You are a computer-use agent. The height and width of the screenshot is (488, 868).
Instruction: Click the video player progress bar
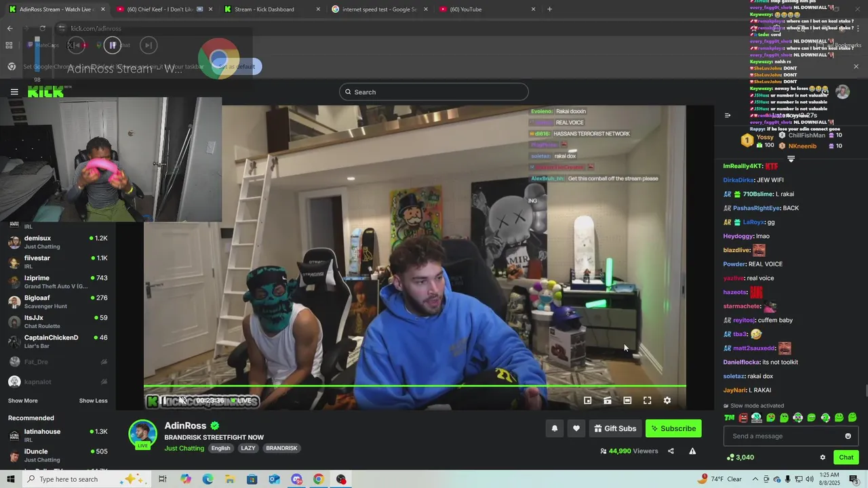[x=415, y=386]
